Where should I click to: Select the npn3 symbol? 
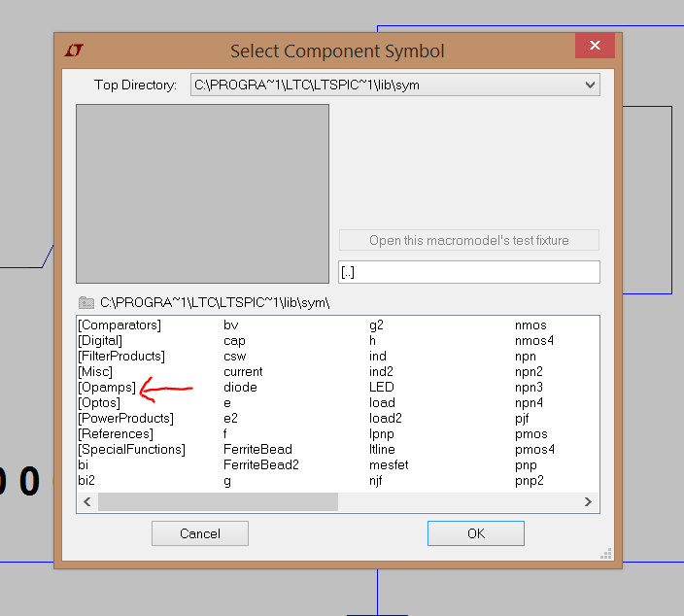529,389
